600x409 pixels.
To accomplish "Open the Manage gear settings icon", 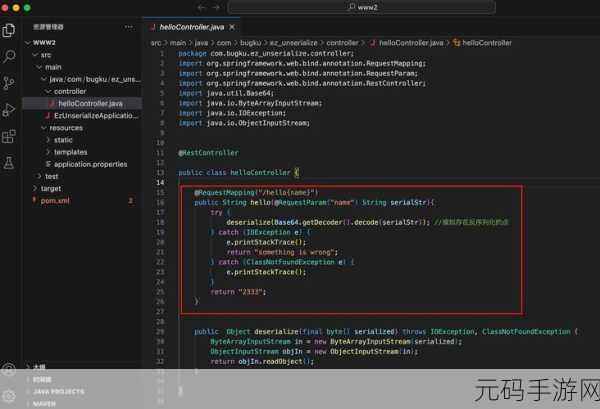I will 8,396.
